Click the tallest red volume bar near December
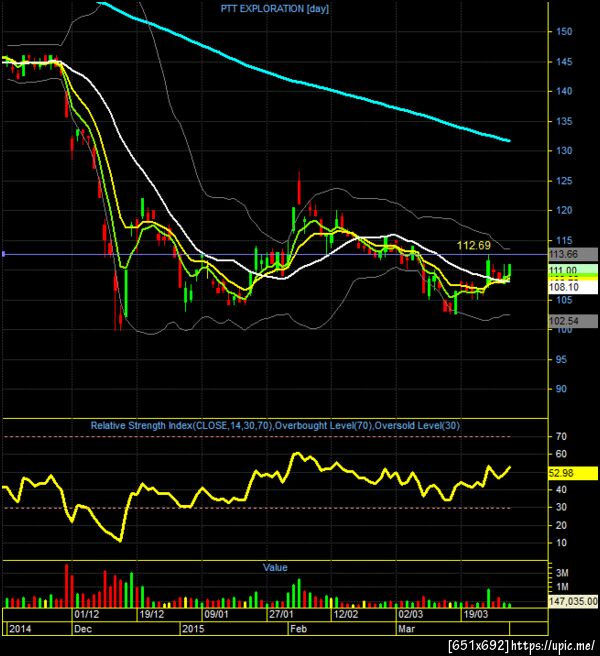 66,586
